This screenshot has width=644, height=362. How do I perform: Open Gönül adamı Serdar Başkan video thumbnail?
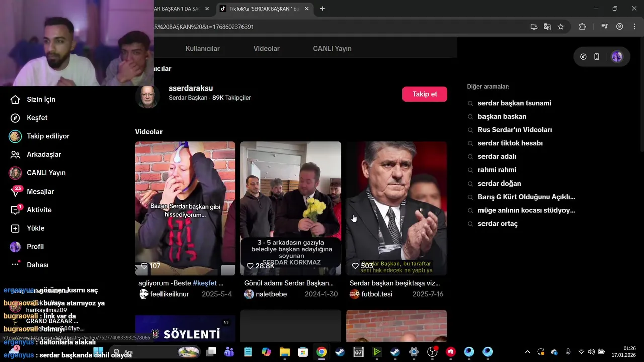click(291, 208)
